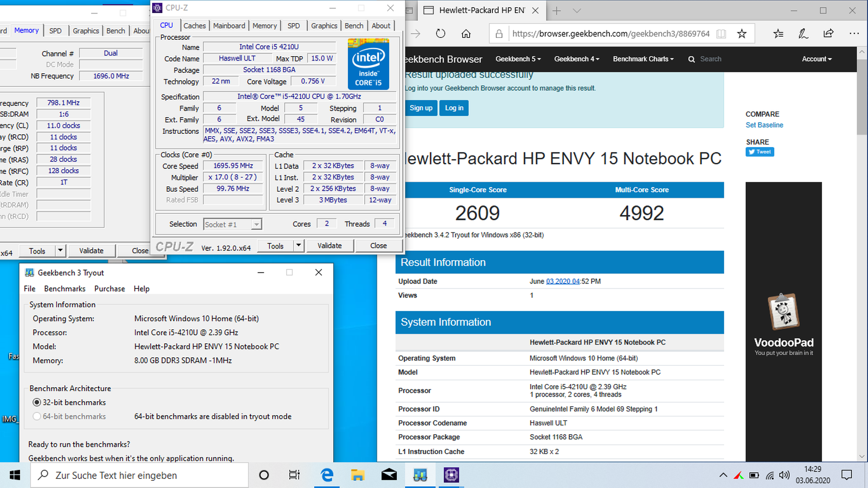This screenshot has height=488, width=868.
Task: Click the site padlock security icon
Action: tap(499, 33)
